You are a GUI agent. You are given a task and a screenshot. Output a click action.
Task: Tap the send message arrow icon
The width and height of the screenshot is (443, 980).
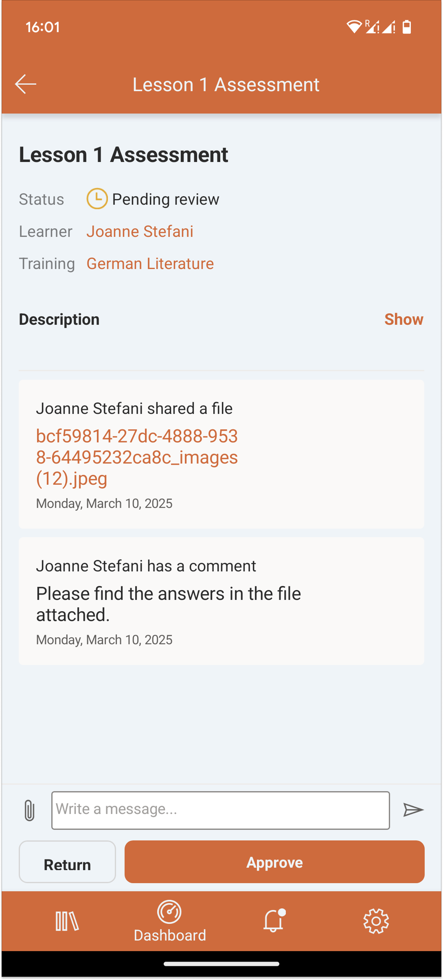coord(413,810)
